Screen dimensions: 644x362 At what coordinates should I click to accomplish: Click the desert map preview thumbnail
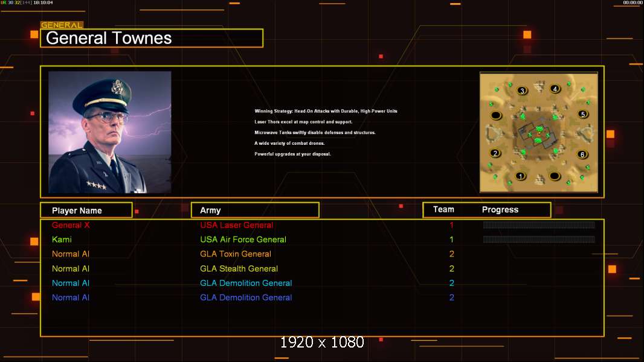click(538, 132)
